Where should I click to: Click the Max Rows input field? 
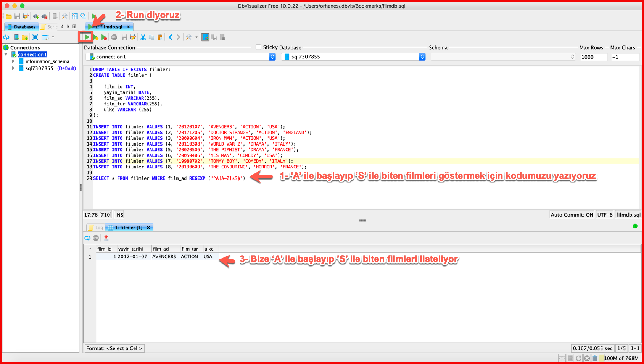coord(593,57)
